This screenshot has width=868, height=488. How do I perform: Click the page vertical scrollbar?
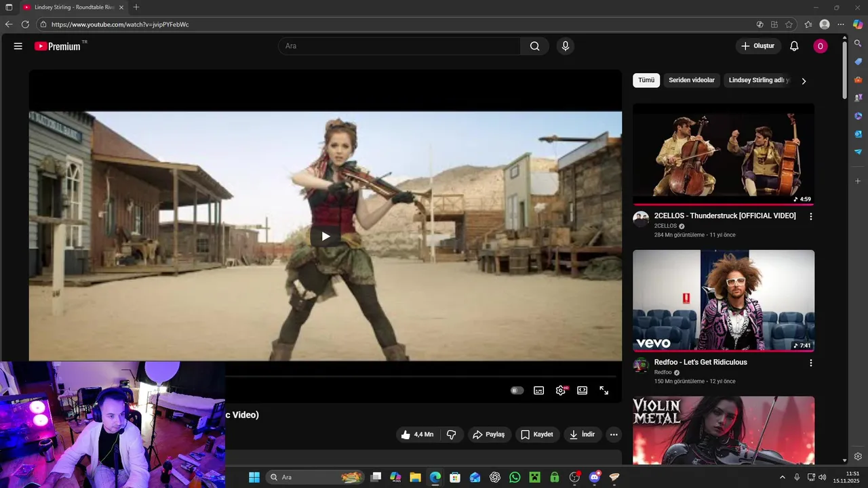coord(844,71)
